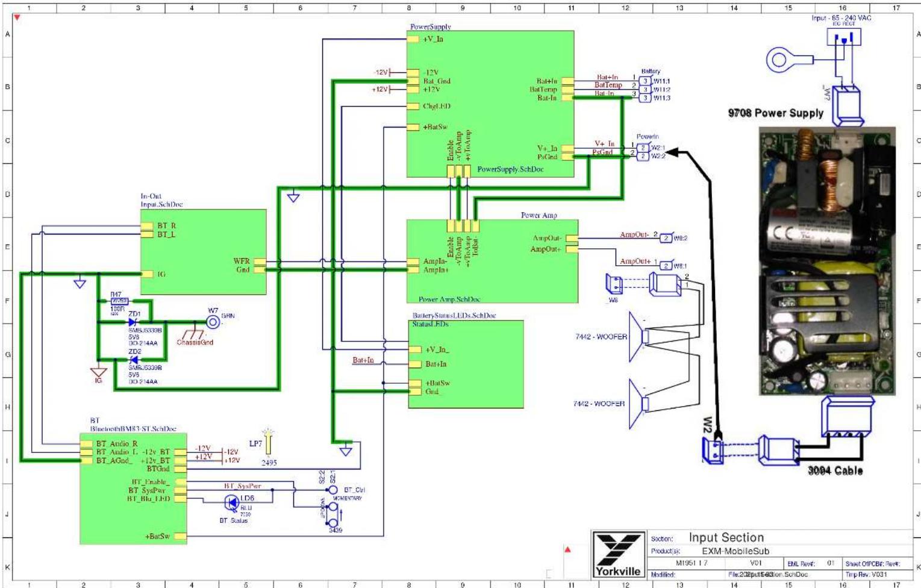Select the W11:3 battery connector pin
The height and width of the screenshot is (588, 921).
point(645,98)
